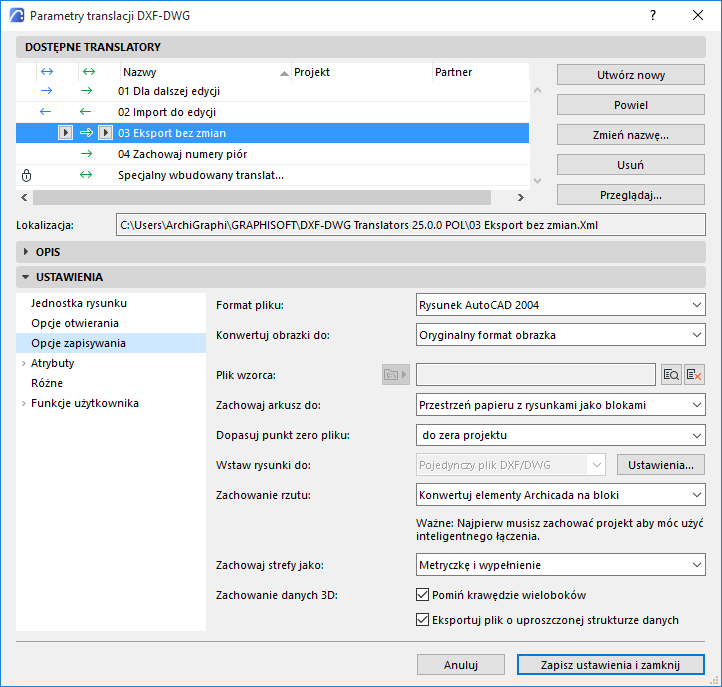Click blue import arrow of 02 Import do edycji
Image resolution: width=722 pixels, height=687 pixels.
45,112
